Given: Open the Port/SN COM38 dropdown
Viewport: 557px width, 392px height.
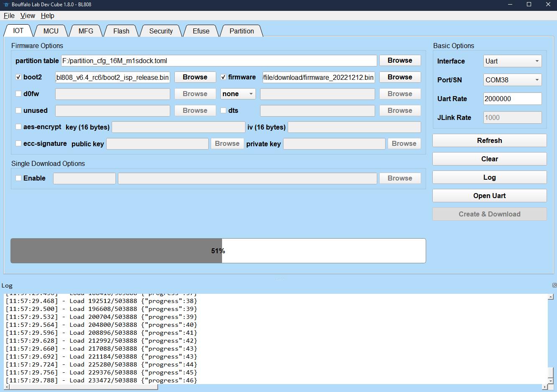Looking at the screenshot, I should click(512, 80).
